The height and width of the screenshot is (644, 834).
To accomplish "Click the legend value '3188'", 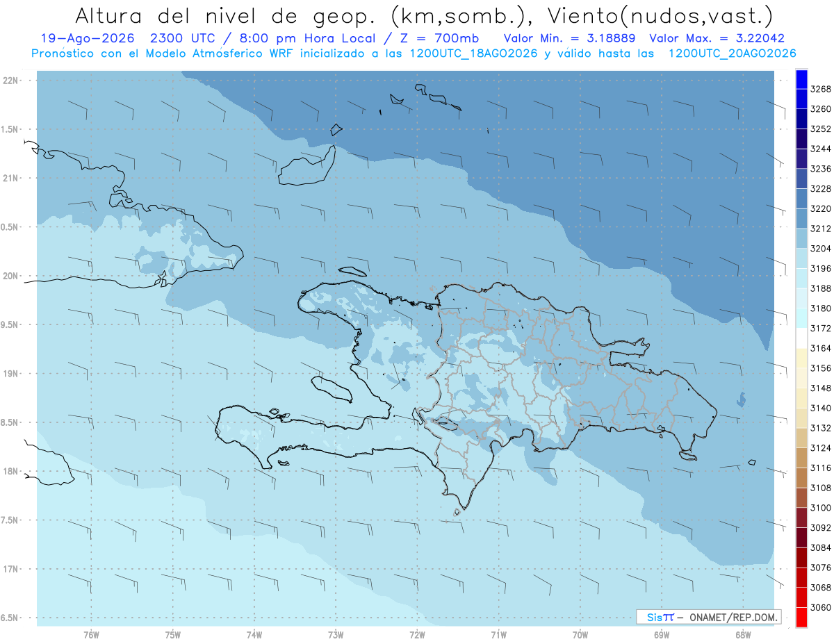I will pos(821,288).
